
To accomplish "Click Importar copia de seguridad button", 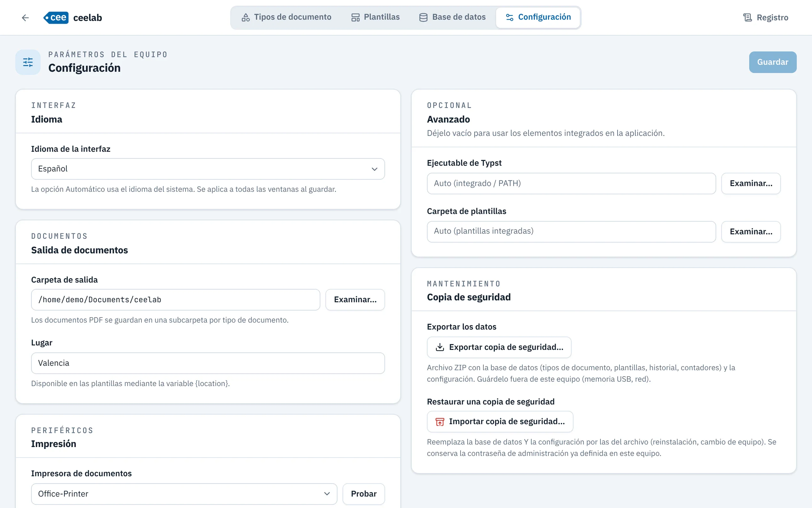I will 500,422.
